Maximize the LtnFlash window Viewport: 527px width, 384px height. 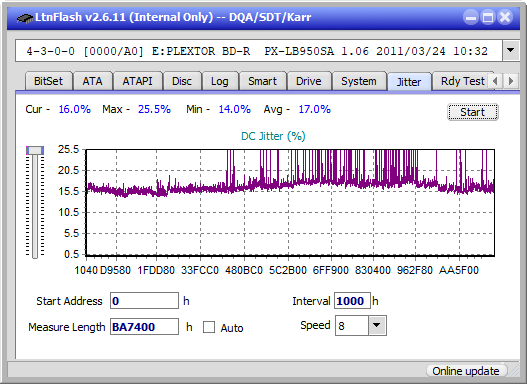coord(488,17)
